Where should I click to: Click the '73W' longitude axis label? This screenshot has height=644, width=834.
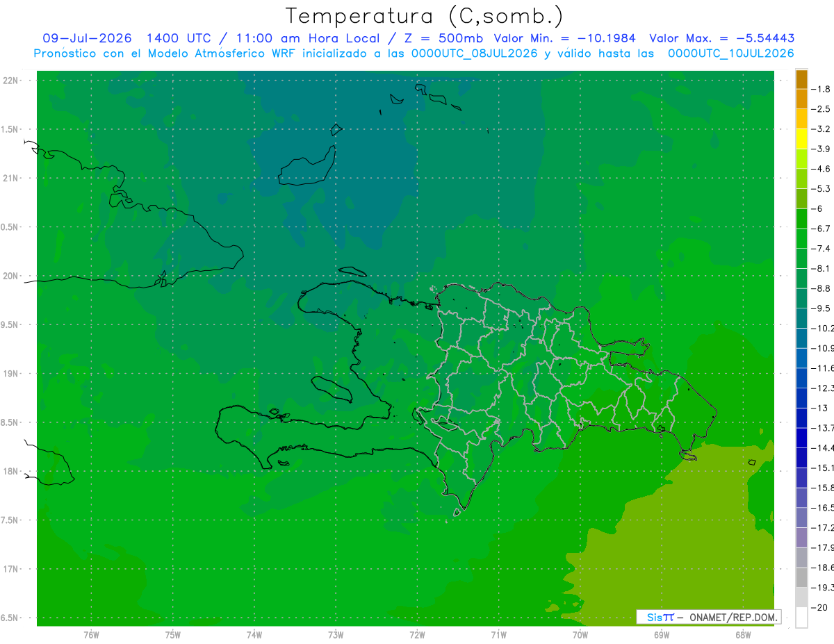pyautogui.click(x=336, y=635)
